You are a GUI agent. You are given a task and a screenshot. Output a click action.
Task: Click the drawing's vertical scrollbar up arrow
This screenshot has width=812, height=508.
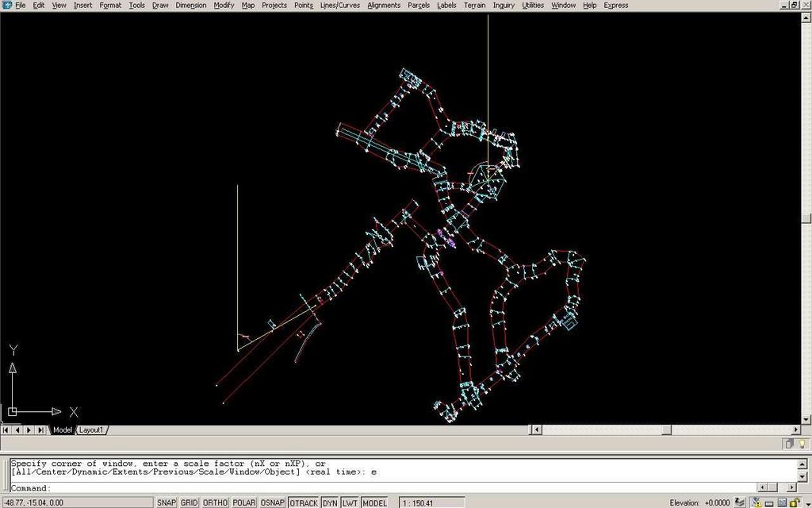806,17
